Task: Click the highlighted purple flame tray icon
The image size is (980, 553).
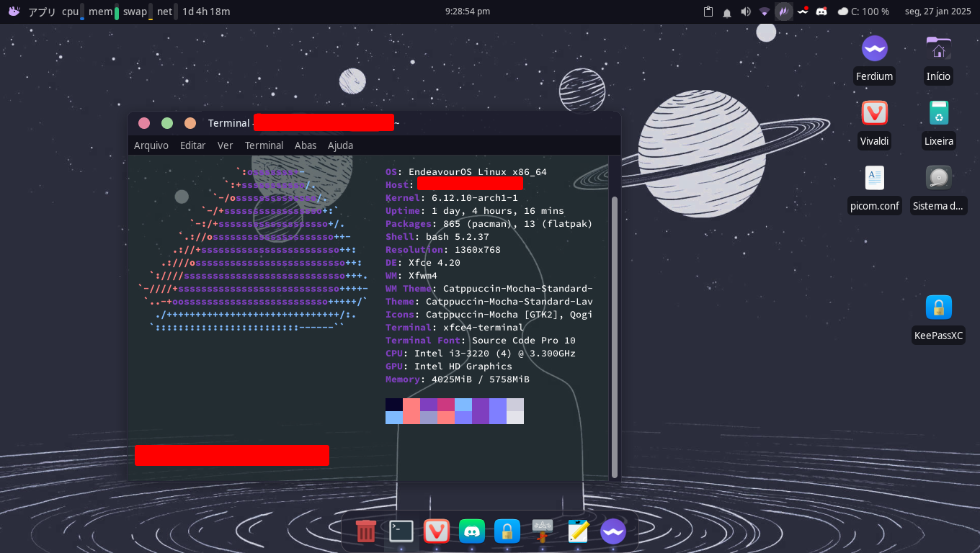Action: pyautogui.click(x=784, y=12)
